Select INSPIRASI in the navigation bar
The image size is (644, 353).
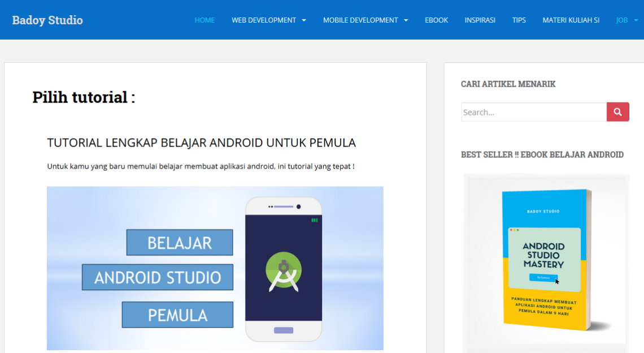point(480,20)
